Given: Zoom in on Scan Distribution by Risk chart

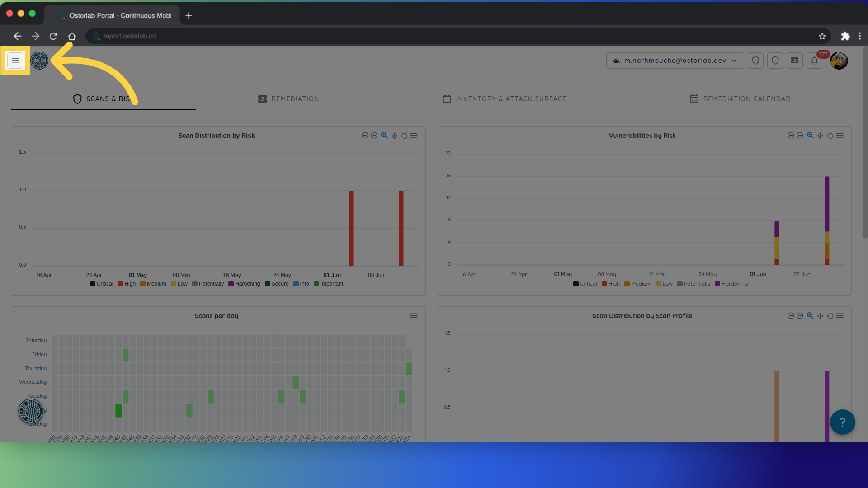Looking at the screenshot, I should click(364, 136).
